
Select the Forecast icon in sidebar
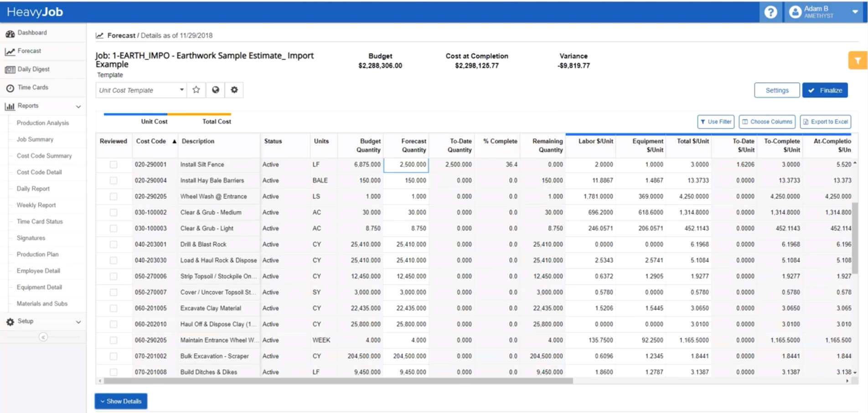click(x=9, y=51)
